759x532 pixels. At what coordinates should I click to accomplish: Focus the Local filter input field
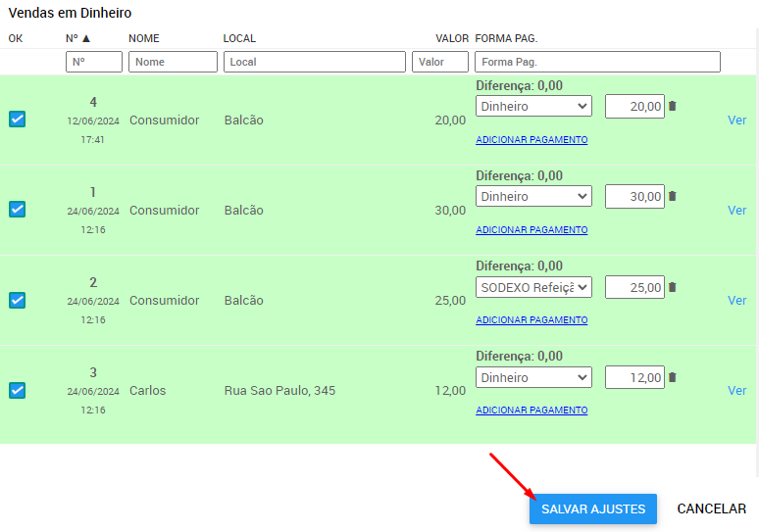click(314, 62)
